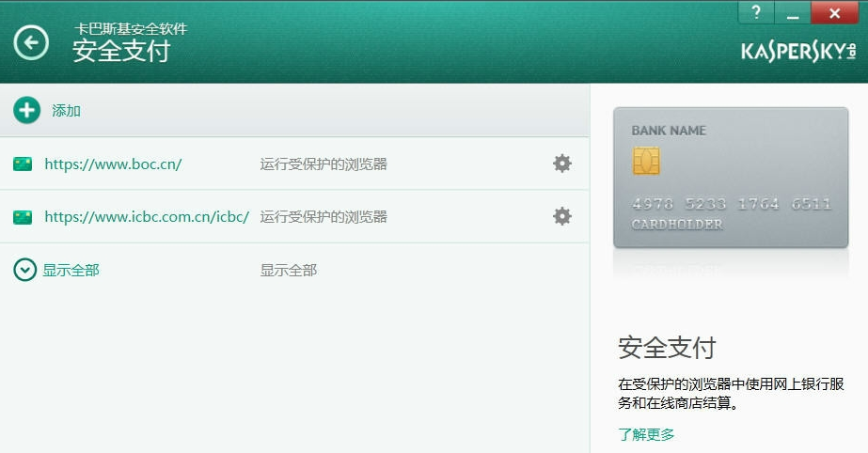Open the https://www.boc.cn/ link
This screenshot has height=453, width=868.
[113, 164]
